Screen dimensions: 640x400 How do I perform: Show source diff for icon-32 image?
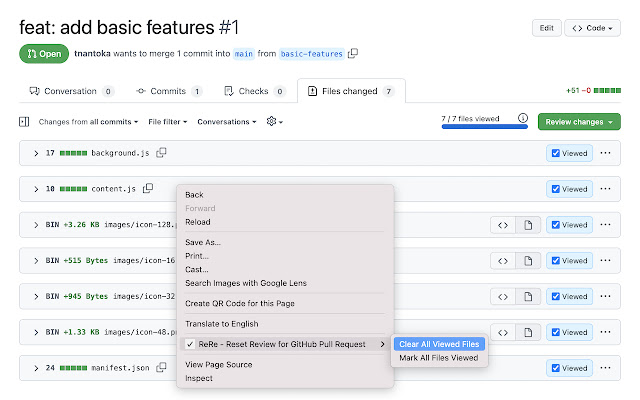click(x=503, y=297)
